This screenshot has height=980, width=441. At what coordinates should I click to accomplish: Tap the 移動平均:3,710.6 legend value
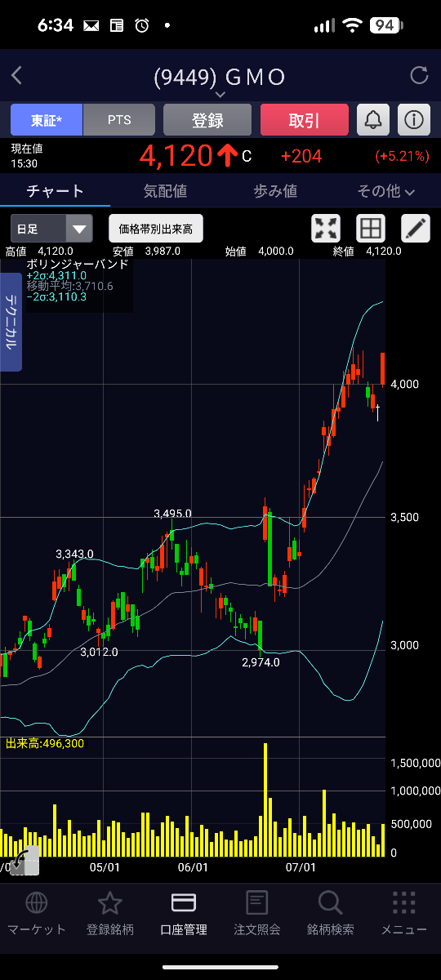coord(69,286)
